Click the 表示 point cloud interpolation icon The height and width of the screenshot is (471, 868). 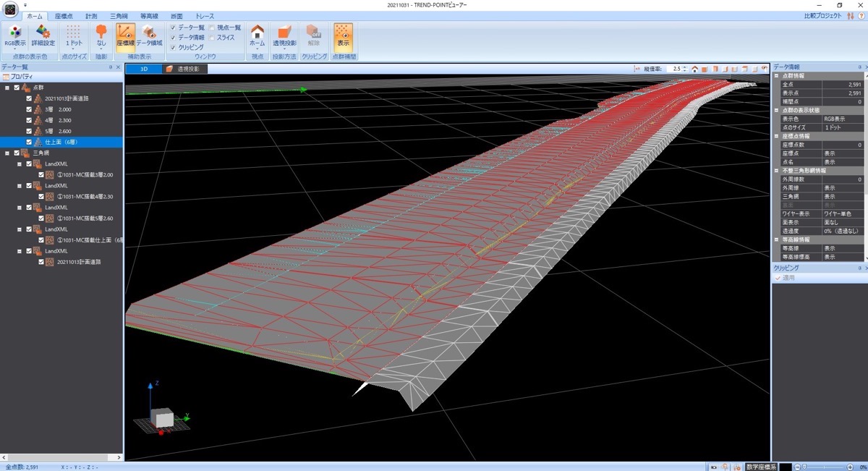[342, 33]
